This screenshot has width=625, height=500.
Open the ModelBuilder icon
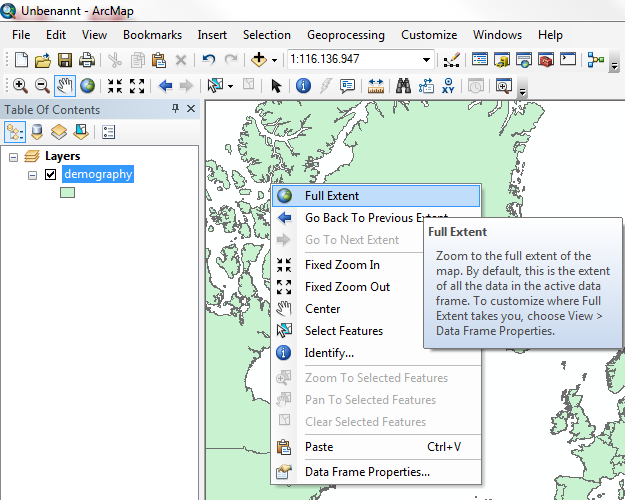596,60
